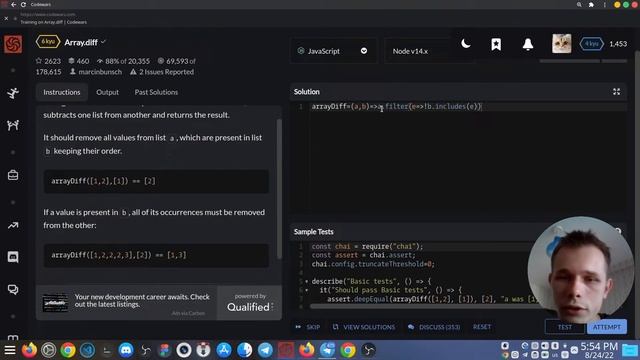This screenshot has width=640, height=360.
Task: Click the 6 kyu difficulty badge
Action: 48,42
